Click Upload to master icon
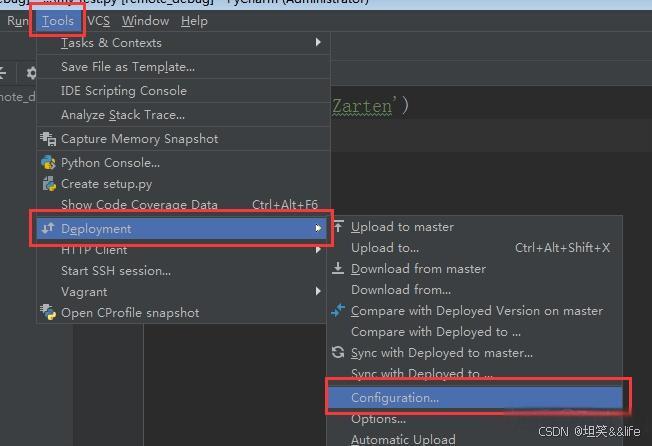This screenshot has height=446, width=652. [338, 226]
